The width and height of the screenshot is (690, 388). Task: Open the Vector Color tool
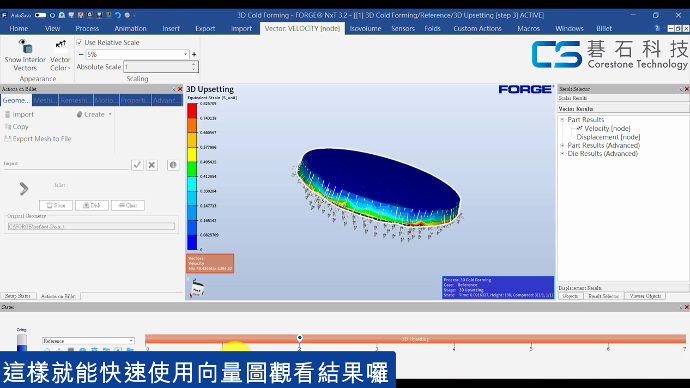click(60, 56)
